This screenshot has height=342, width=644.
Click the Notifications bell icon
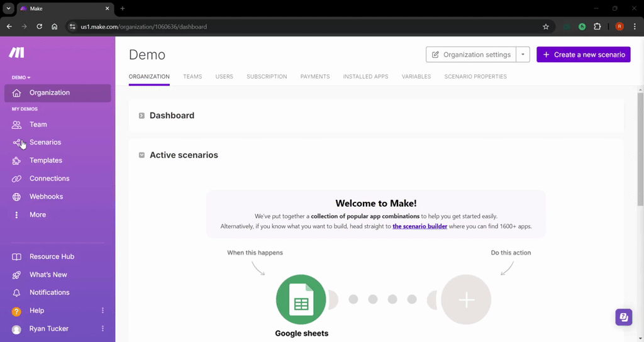click(16, 293)
